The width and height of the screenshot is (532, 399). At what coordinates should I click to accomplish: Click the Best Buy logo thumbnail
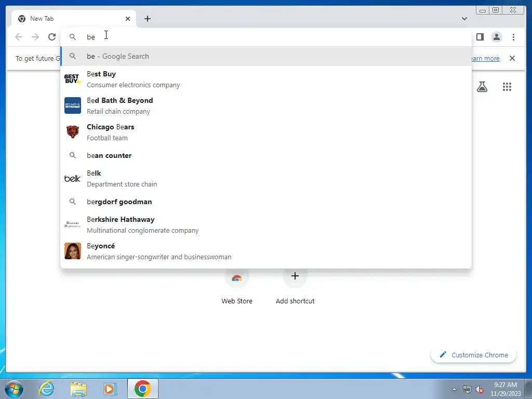pyautogui.click(x=73, y=79)
